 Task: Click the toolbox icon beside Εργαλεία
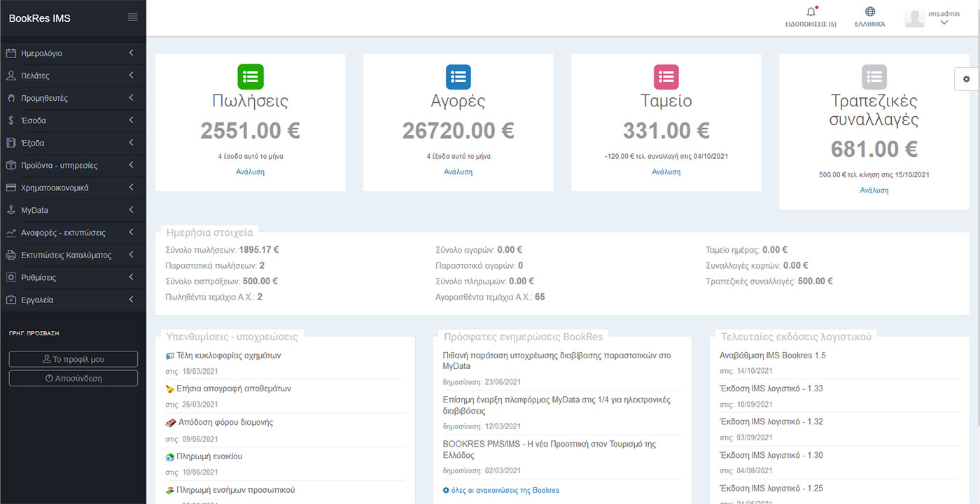click(x=11, y=300)
